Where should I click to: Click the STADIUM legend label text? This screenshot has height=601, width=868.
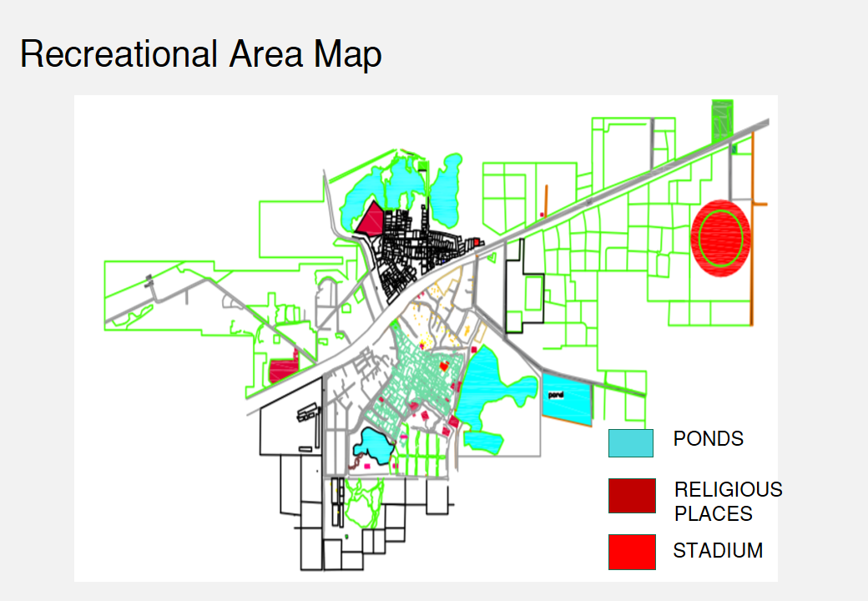click(x=718, y=551)
